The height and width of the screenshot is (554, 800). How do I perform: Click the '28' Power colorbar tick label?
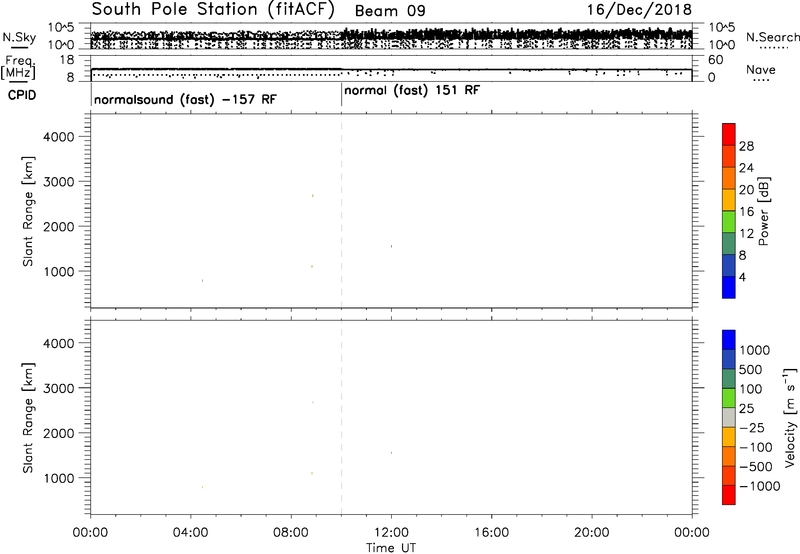[x=746, y=146]
